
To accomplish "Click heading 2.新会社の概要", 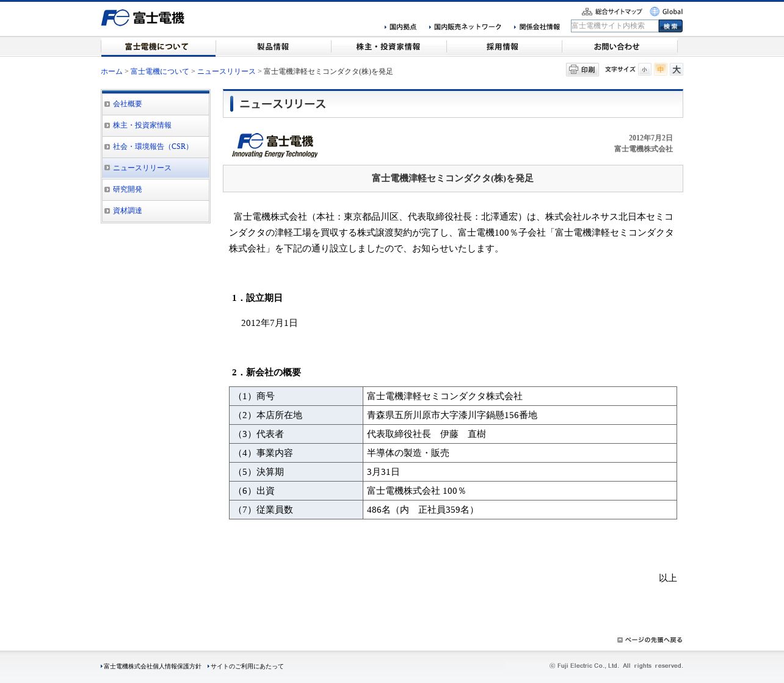I will point(266,372).
